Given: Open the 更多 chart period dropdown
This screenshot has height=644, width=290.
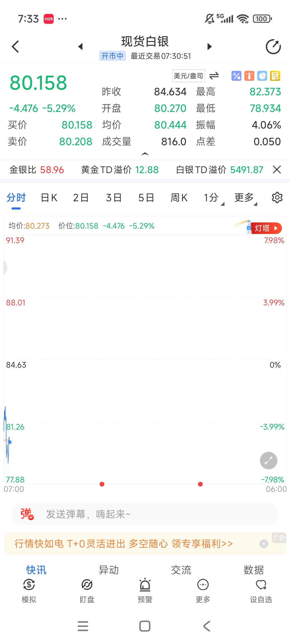Looking at the screenshot, I should [246, 198].
